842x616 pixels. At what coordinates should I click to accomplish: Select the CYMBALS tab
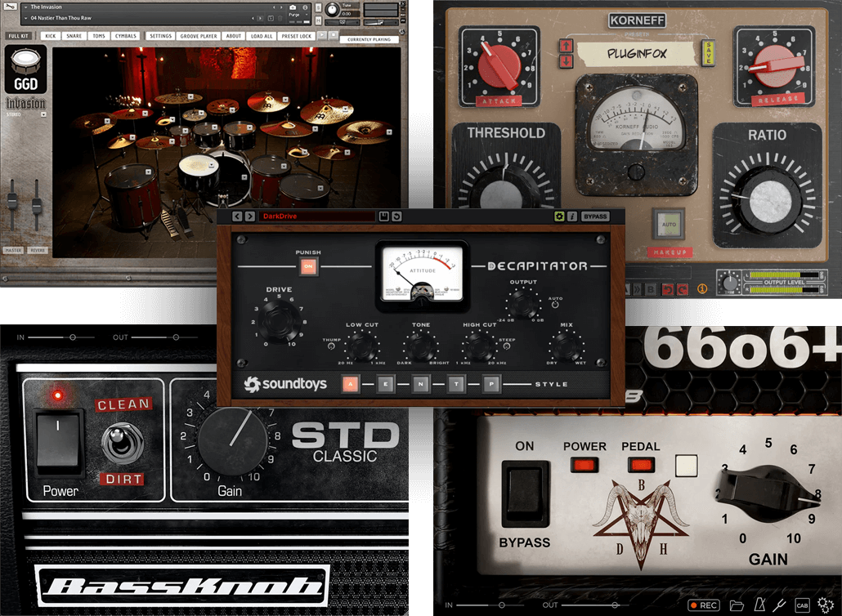(x=126, y=36)
